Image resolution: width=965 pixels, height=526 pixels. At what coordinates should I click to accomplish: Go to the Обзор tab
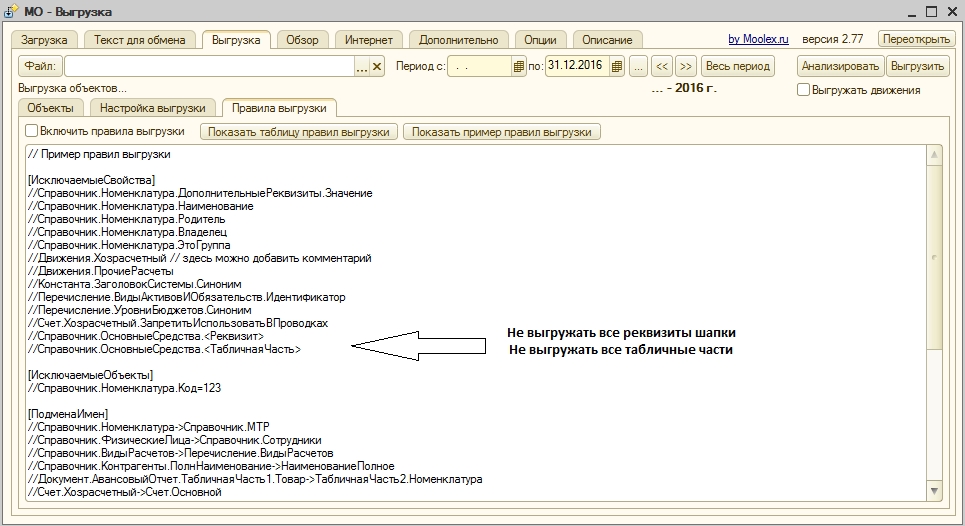tap(302, 40)
